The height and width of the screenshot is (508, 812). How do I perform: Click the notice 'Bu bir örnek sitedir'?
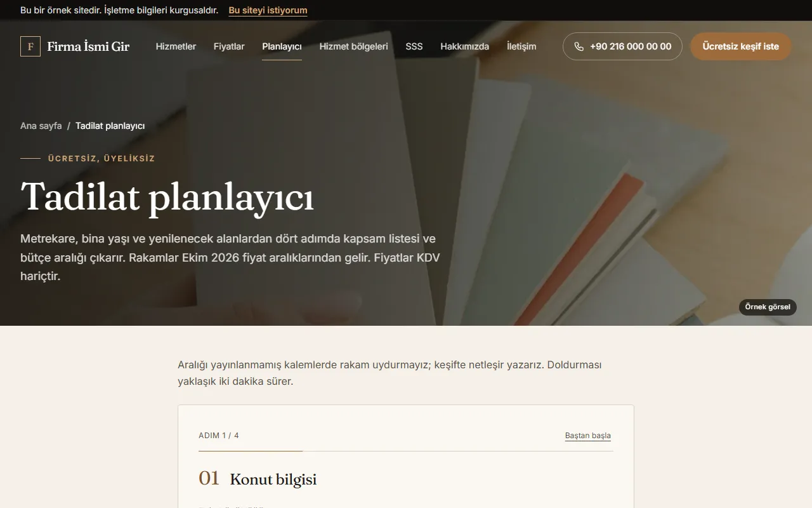[119, 10]
